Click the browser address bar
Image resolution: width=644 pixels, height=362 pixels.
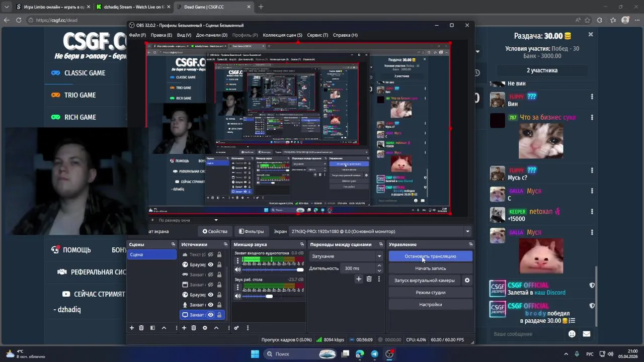coord(302,20)
